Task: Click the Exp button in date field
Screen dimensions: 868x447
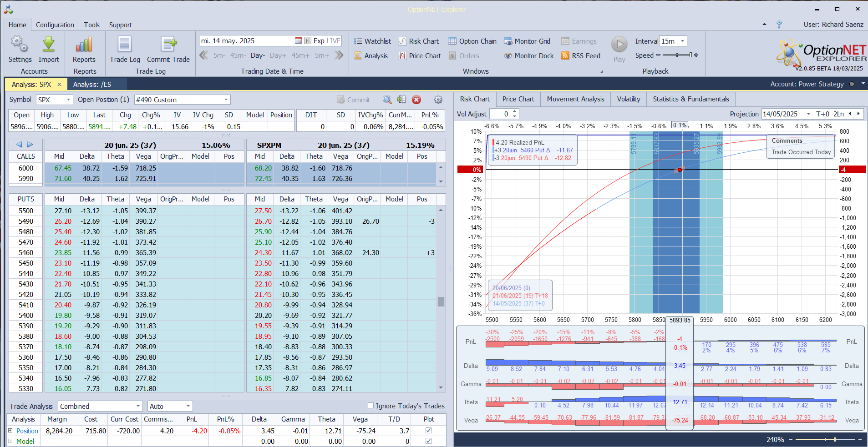Action: click(319, 41)
